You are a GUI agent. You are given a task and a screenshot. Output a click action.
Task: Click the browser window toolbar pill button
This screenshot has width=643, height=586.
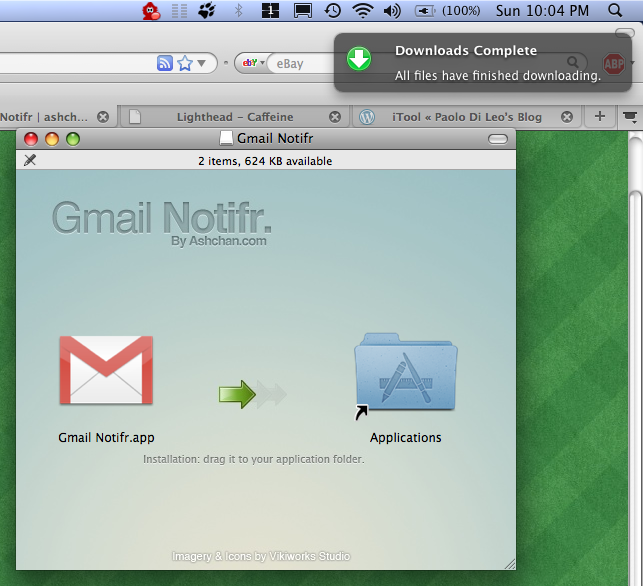(x=625, y=33)
